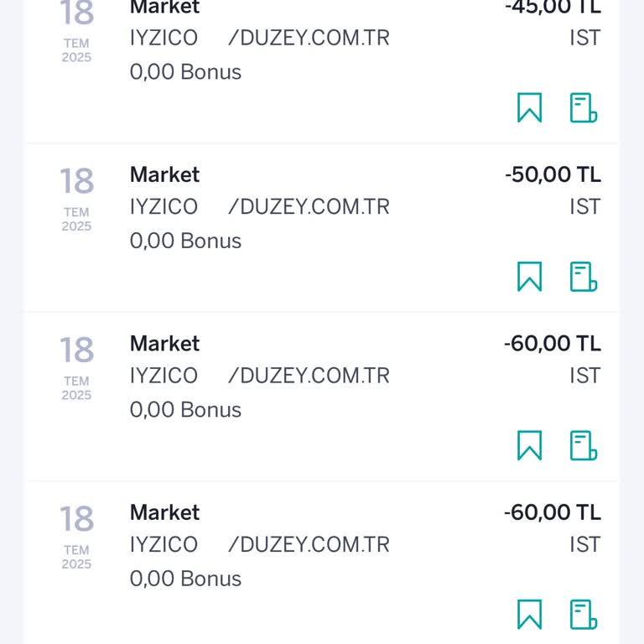Select the -50,00 TL amount
This screenshot has width=644, height=644.
tap(553, 175)
